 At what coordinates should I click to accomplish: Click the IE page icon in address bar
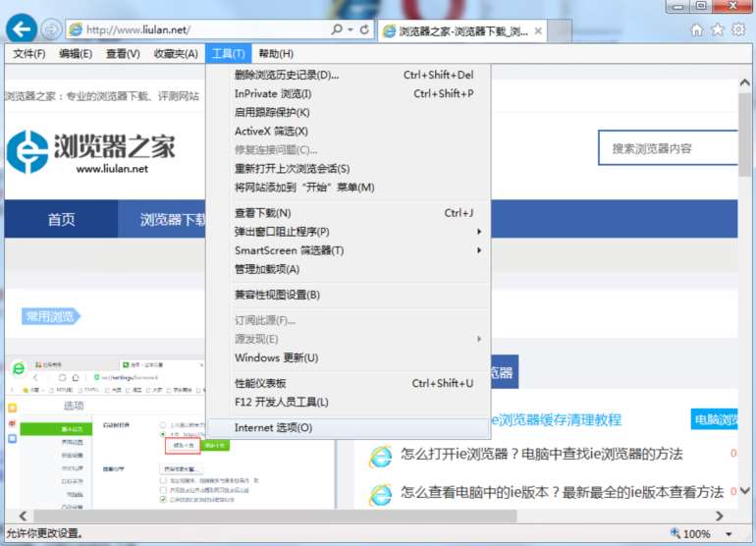click(x=76, y=29)
